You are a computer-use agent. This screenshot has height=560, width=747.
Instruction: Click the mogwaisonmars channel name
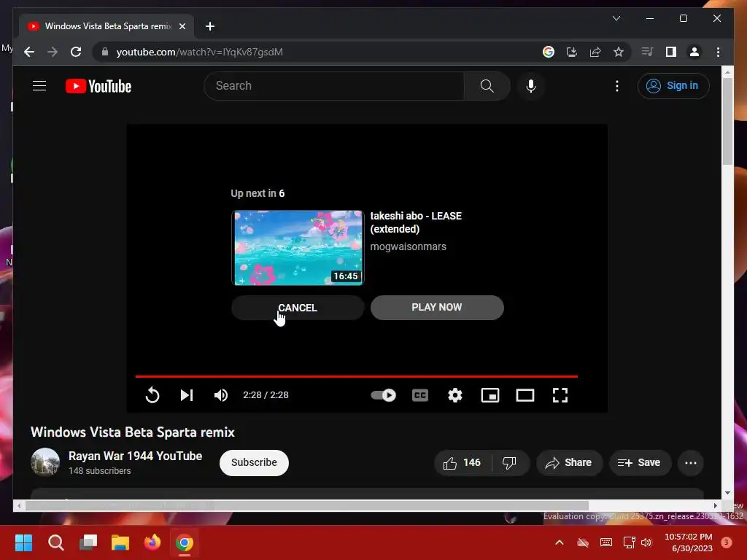click(409, 246)
